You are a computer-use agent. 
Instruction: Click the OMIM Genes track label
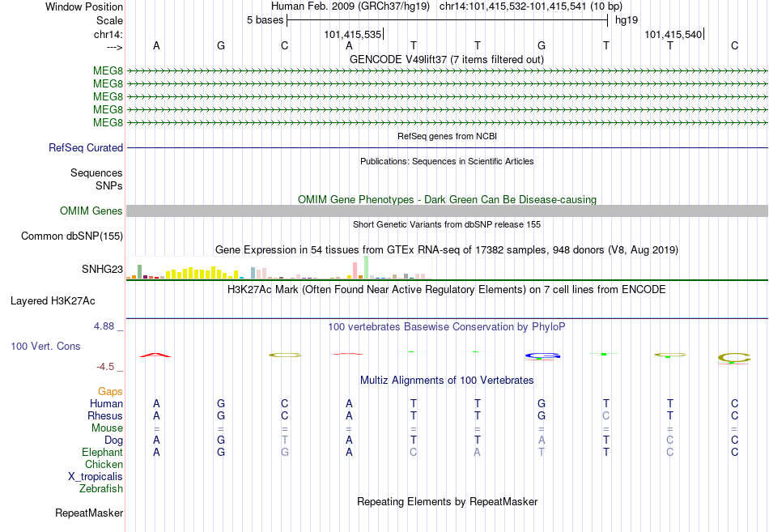click(91, 211)
